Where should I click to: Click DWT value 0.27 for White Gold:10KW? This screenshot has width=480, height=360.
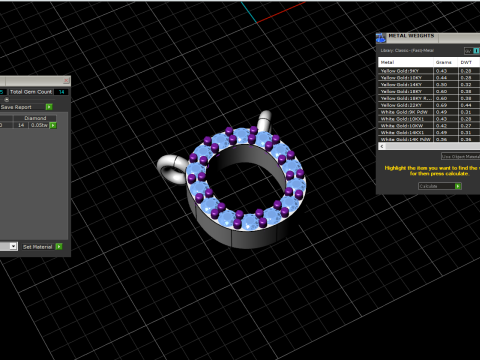click(x=466, y=126)
